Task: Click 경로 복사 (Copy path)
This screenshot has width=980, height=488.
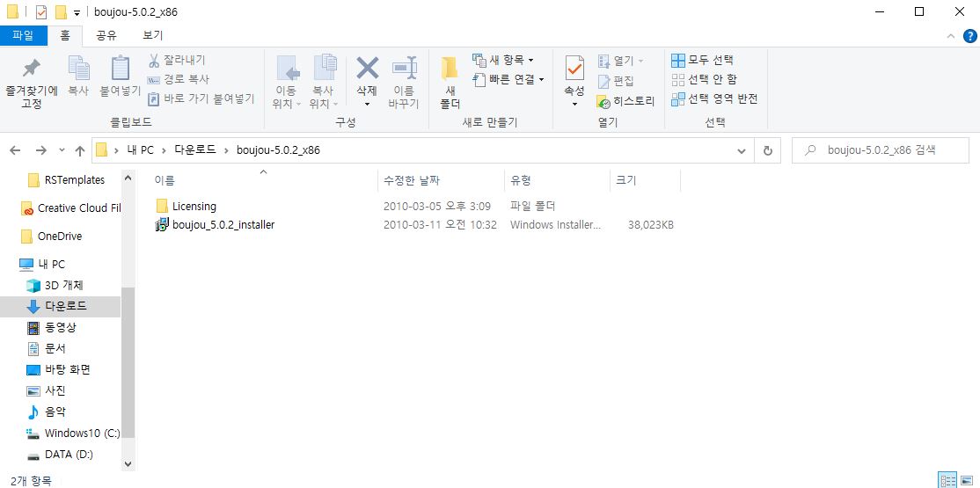Action: [x=178, y=79]
